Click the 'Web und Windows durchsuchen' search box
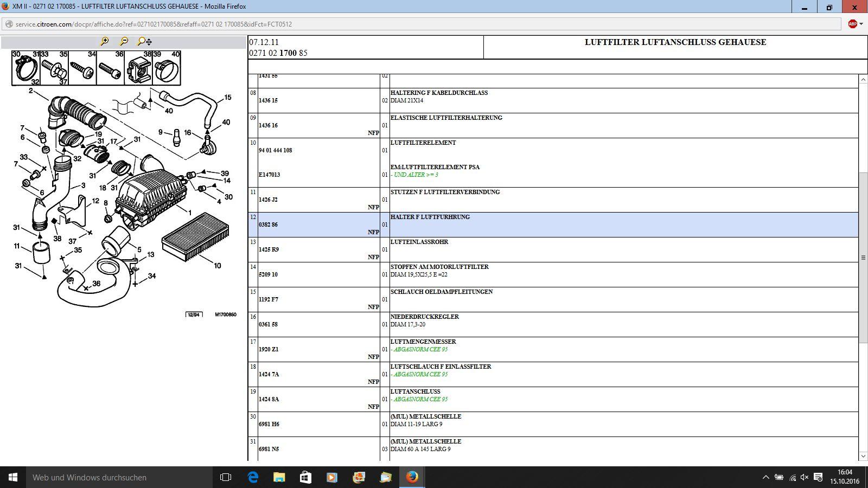868x488 pixels. (119, 477)
